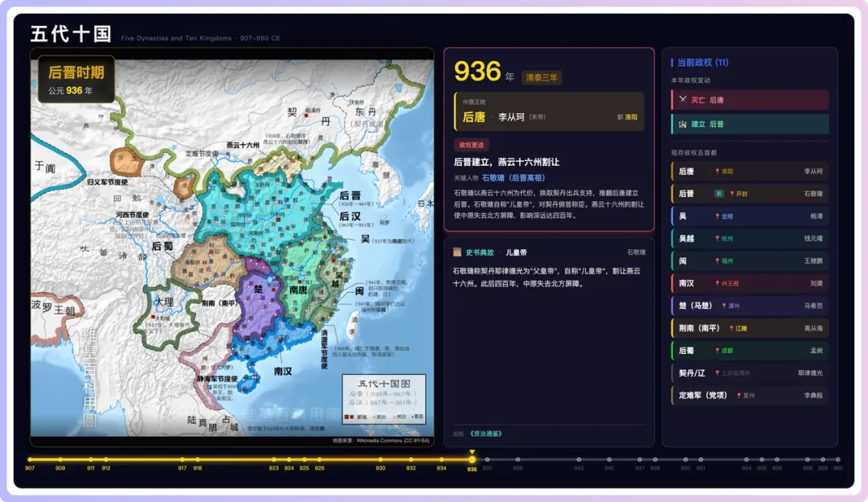The image size is (868, 502).
Task: Select the 911 timeline marker
Action: point(91,459)
